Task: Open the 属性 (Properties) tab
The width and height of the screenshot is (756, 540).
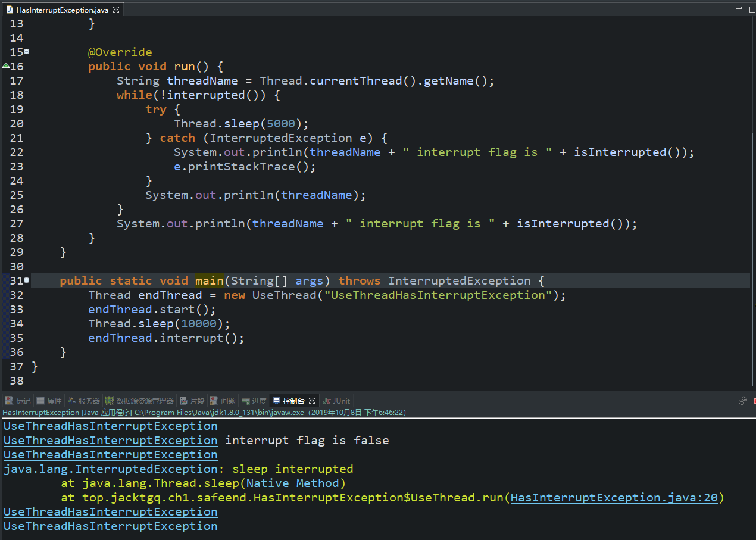Action: 49,401
